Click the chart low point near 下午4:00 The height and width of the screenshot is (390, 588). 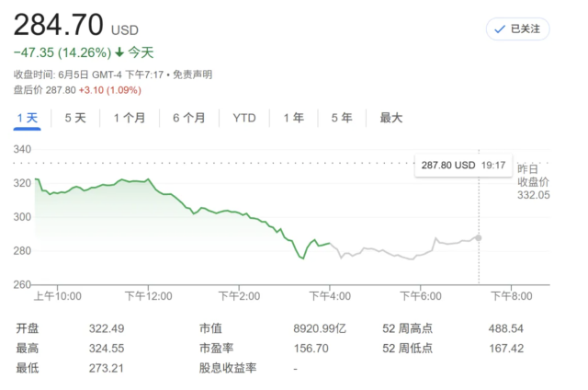[x=302, y=258]
